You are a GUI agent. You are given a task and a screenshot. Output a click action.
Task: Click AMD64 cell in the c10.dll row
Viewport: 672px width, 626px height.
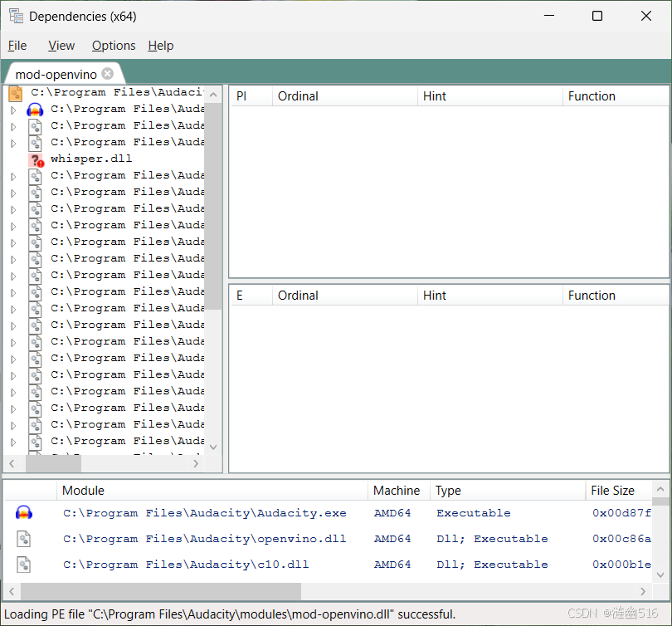click(x=392, y=565)
